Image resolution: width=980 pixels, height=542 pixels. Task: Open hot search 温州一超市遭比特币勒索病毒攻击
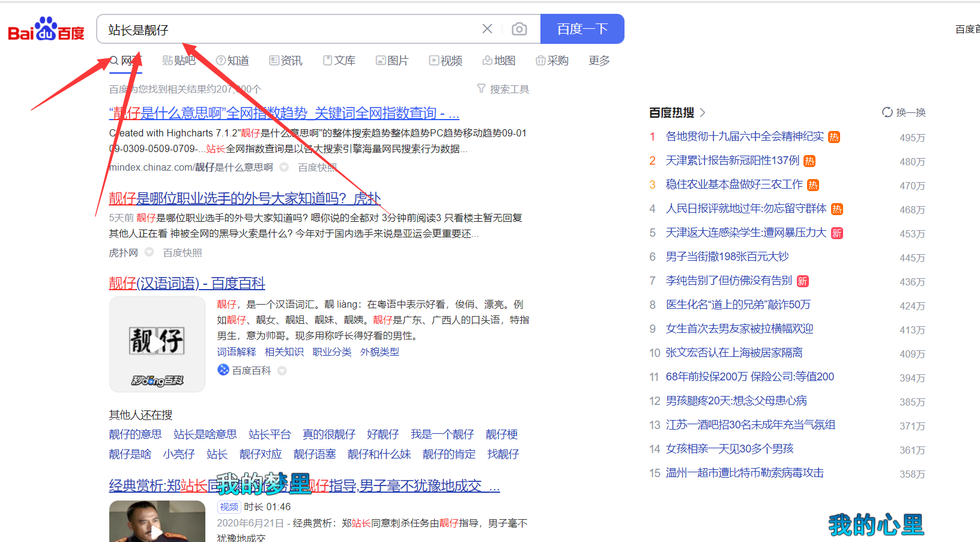point(745,473)
